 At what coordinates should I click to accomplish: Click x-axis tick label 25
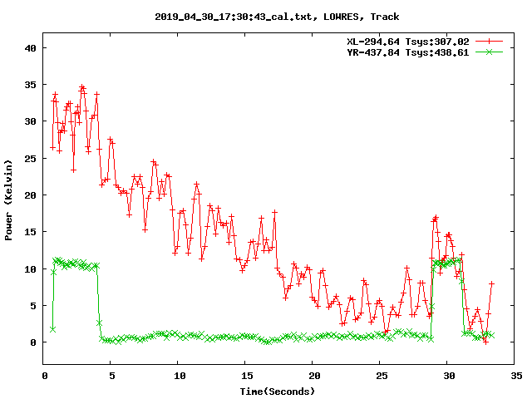point(382,376)
